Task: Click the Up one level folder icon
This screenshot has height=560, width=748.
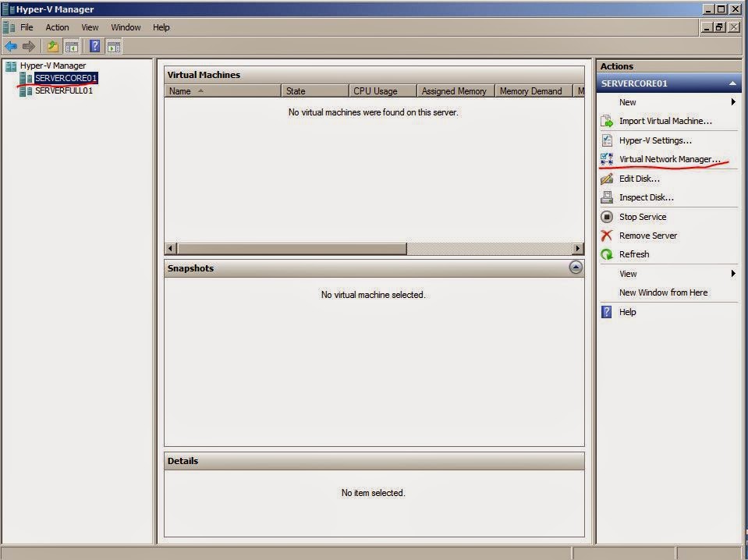Action: (52, 46)
